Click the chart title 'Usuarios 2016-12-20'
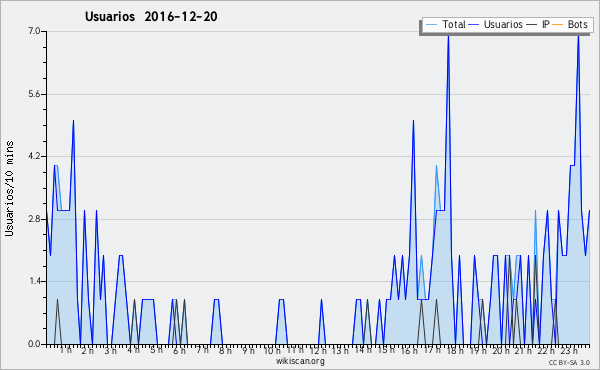This screenshot has width=600, height=370. pyautogui.click(x=151, y=17)
